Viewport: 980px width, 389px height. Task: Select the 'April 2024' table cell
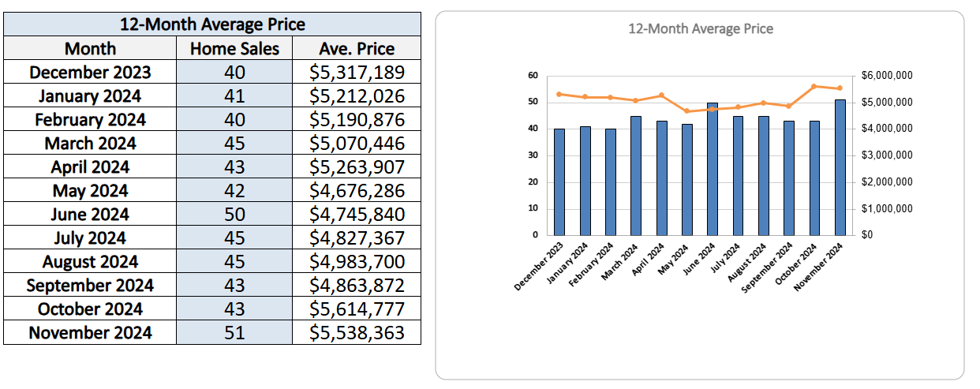(x=90, y=166)
